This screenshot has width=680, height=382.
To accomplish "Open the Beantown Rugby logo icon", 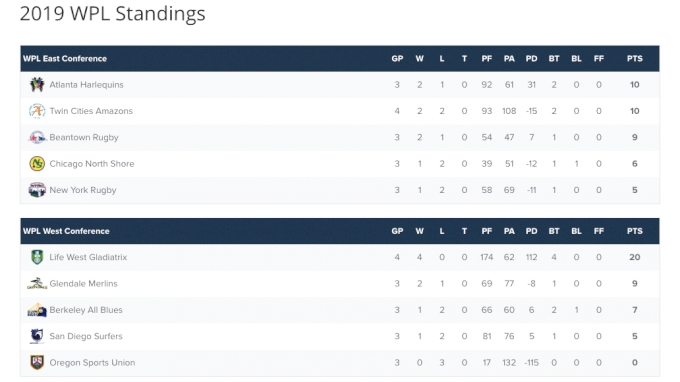I will click(37, 137).
